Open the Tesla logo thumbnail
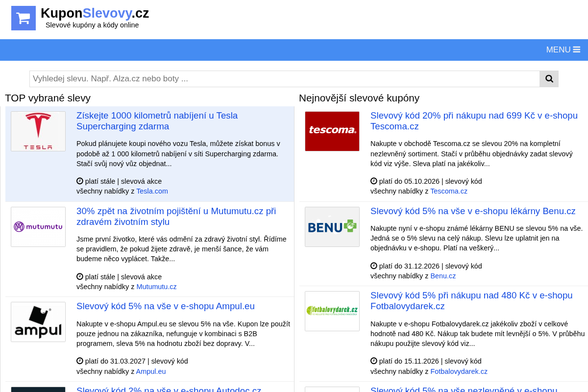The image size is (588, 392). [x=38, y=131]
